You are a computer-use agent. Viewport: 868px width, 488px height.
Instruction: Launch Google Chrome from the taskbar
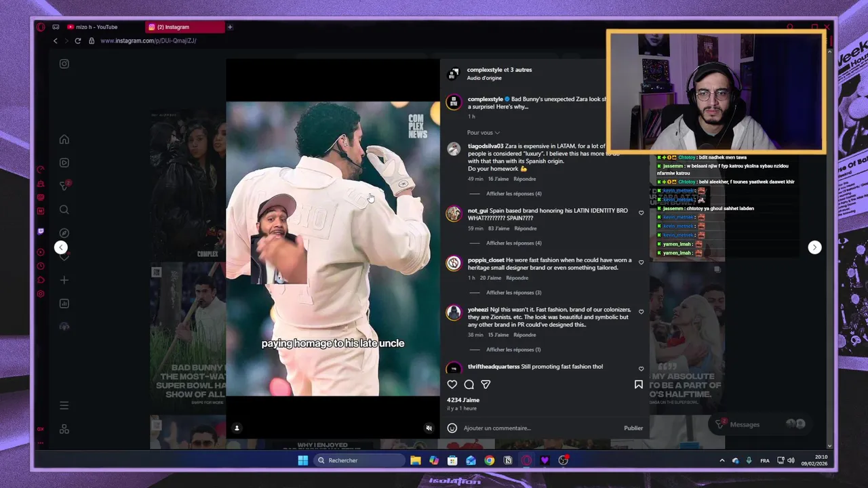coord(489,460)
